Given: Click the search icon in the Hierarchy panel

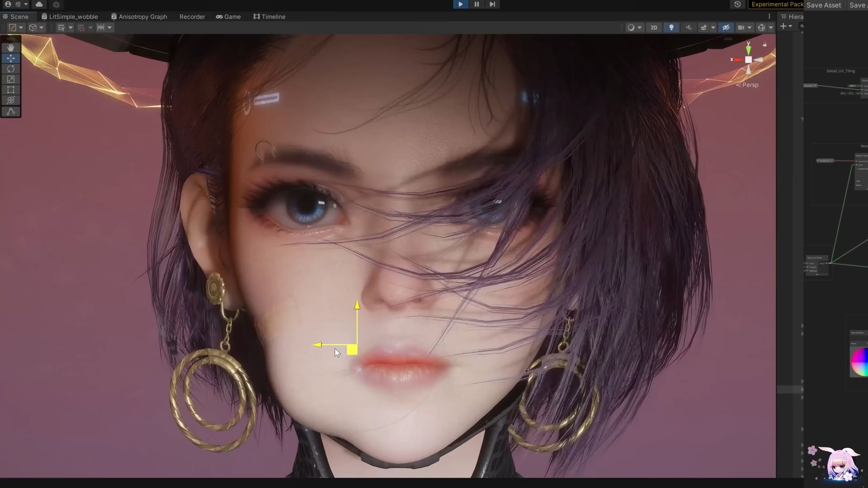Looking at the screenshot, I should [x=803, y=26].
